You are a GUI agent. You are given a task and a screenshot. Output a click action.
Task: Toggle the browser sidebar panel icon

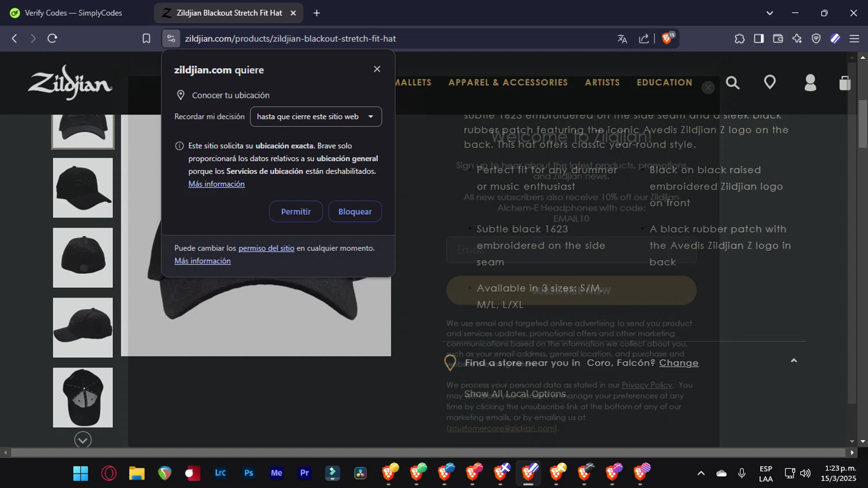[759, 38]
